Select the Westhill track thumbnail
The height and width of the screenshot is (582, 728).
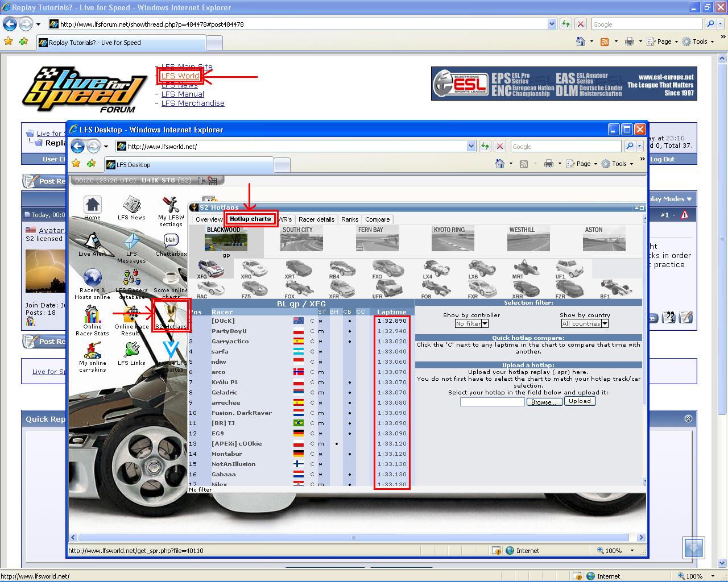[528, 239]
